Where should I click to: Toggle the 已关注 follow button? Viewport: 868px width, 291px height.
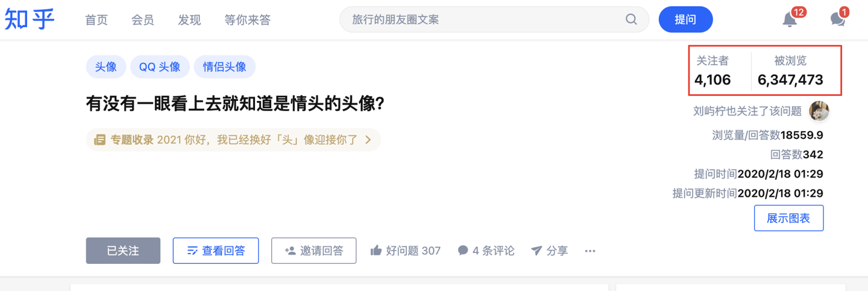(x=123, y=251)
